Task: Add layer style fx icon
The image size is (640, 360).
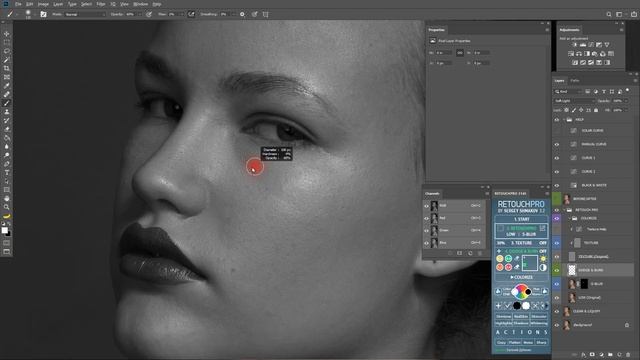Action: (583, 355)
